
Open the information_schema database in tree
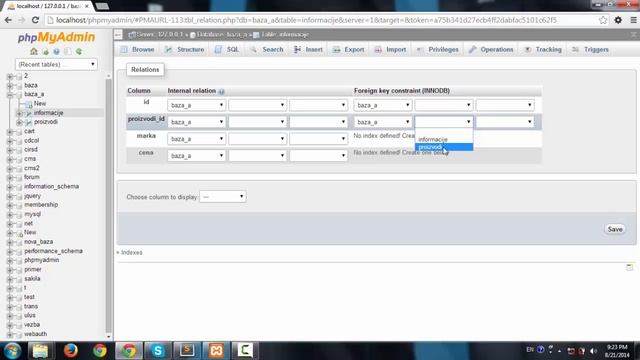coord(51,187)
